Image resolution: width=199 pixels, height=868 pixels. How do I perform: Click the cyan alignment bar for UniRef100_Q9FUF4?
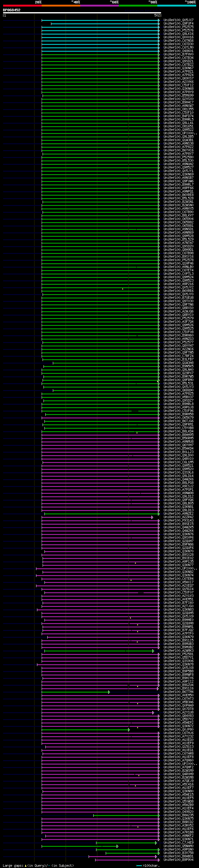tap(105, 24)
